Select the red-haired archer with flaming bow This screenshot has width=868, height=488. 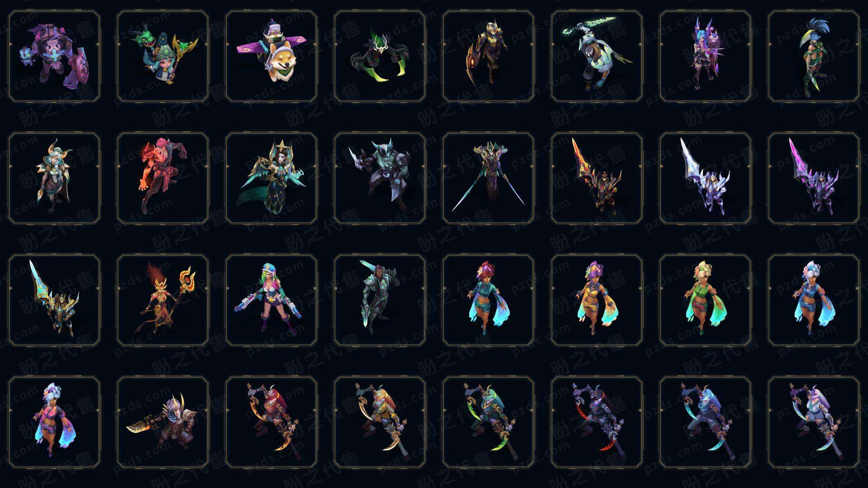pyautogui.click(x=271, y=422)
